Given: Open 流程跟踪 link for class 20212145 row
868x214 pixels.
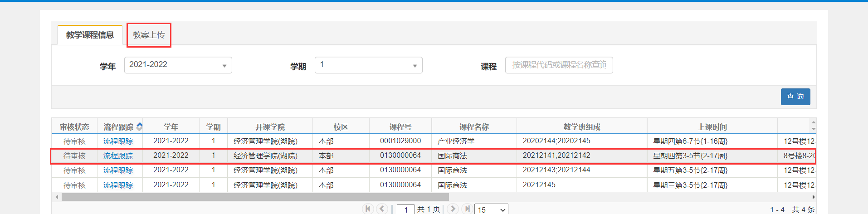Looking at the screenshot, I should (118, 185).
